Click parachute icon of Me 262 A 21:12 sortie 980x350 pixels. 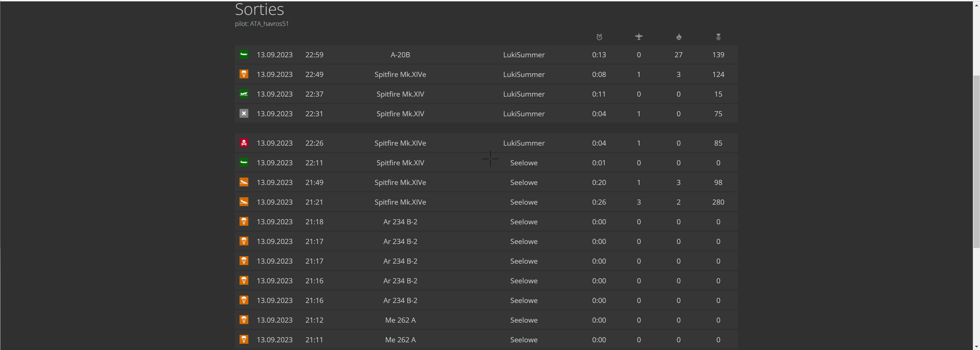click(244, 320)
